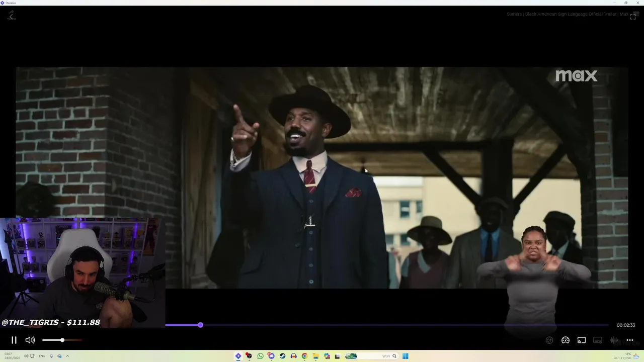Screen dimensions: 644x362
Task: Open Chrome from the taskbar
Action: pyautogui.click(x=304, y=356)
